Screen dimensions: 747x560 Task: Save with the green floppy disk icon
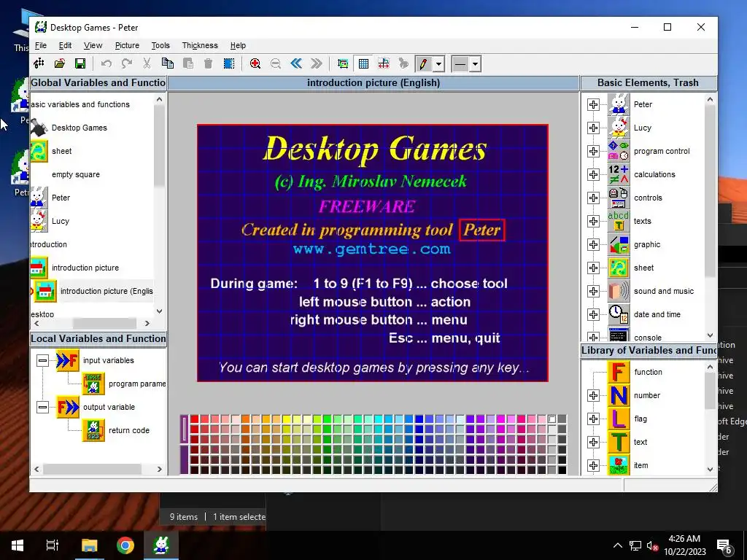pyautogui.click(x=80, y=63)
